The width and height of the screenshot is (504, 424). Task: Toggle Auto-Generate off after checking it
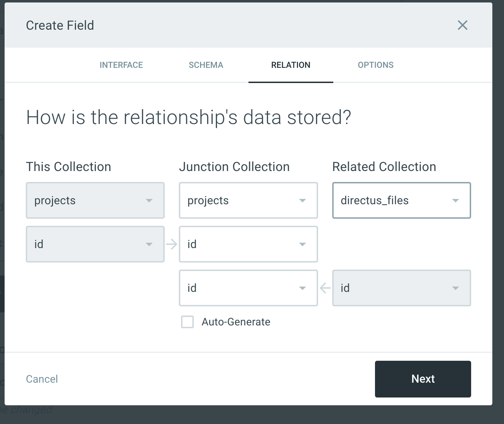click(187, 322)
